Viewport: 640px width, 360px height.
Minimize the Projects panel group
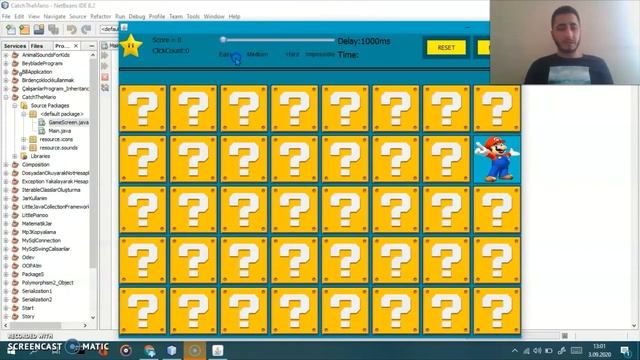click(x=91, y=46)
